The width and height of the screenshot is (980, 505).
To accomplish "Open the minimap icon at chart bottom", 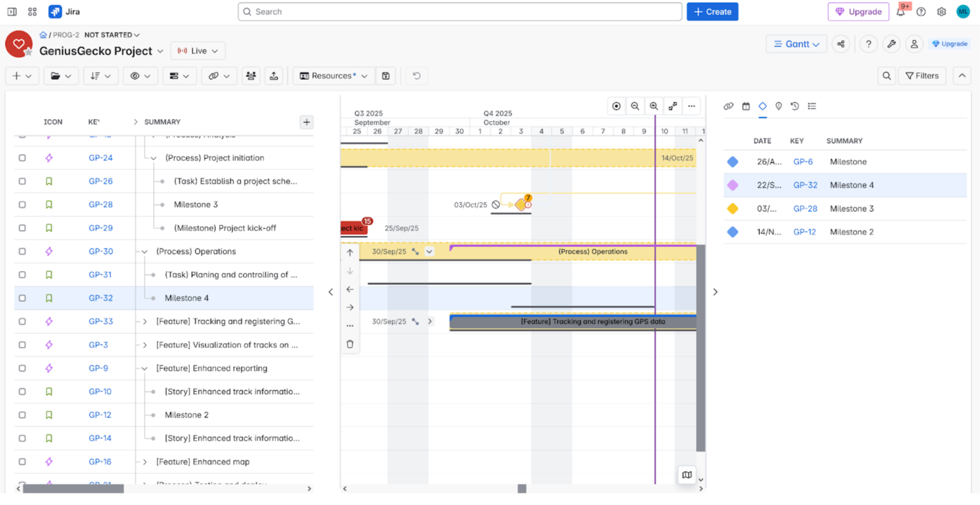I will [687, 474].
